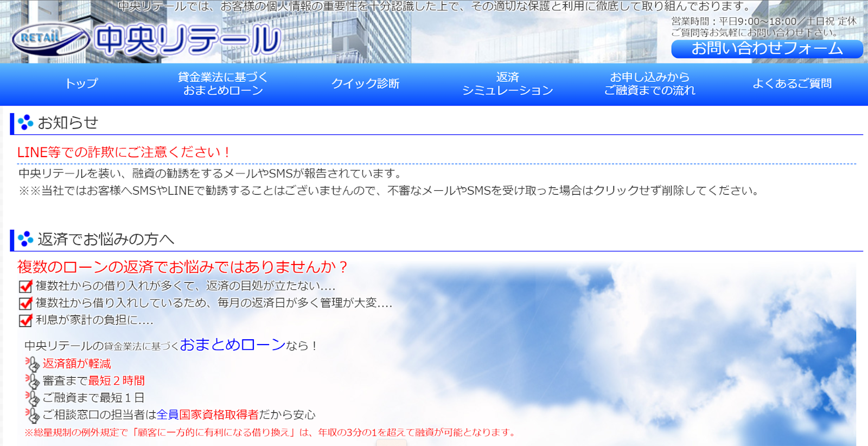Viewport: 868px width, 446px height.
Task: Click red checkmark beside 利息が家計の負担に
Action: tap(25, 320)
